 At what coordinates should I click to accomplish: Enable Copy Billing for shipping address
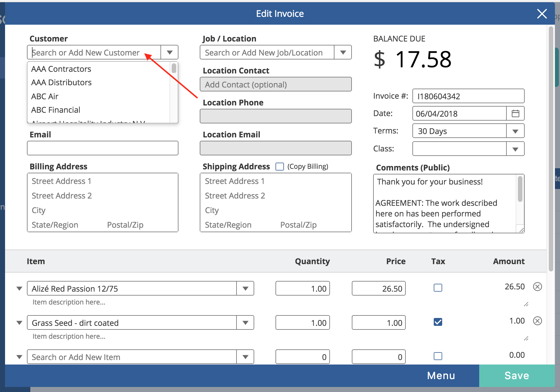[280, 166]
